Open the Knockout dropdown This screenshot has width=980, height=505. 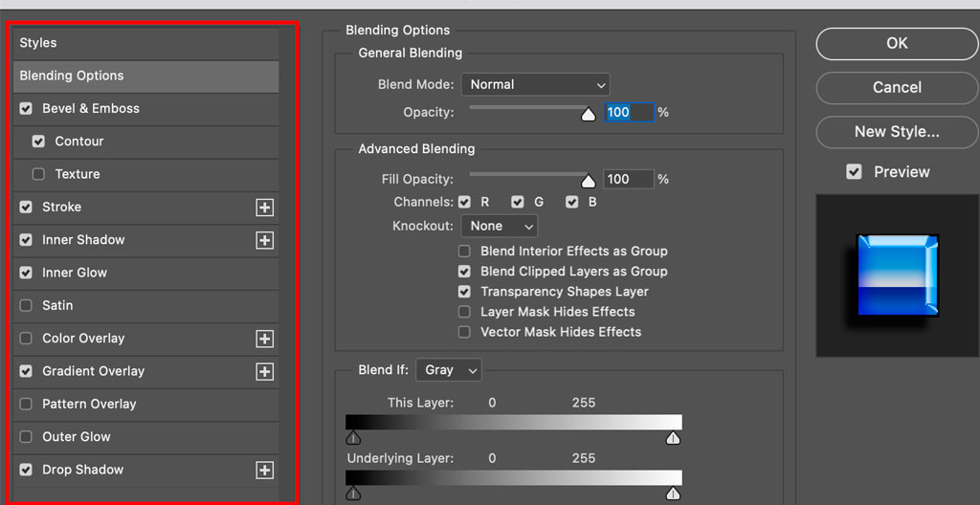pyautogui.click(x=500, y=226)
